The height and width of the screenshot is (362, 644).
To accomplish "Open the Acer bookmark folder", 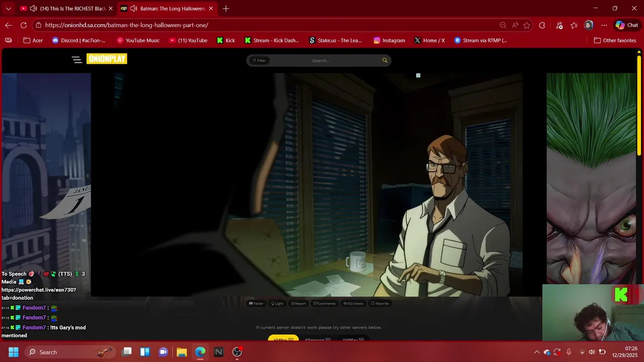I will click(33, 40).
